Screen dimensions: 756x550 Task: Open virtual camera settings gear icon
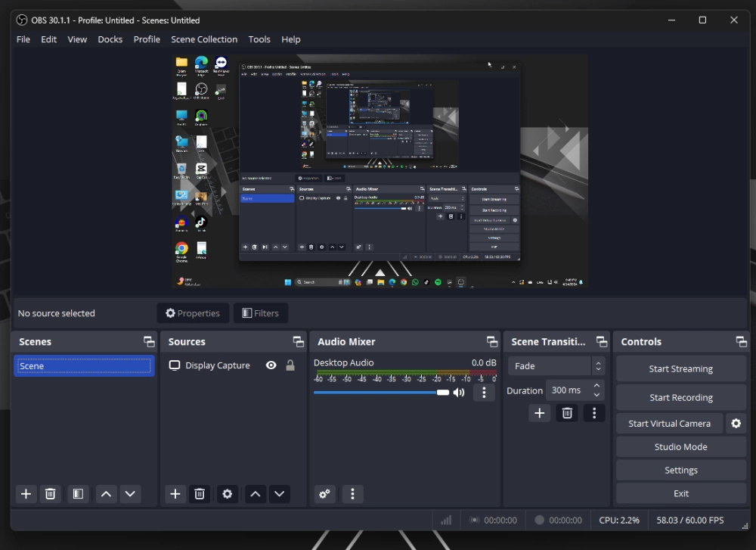736,424
